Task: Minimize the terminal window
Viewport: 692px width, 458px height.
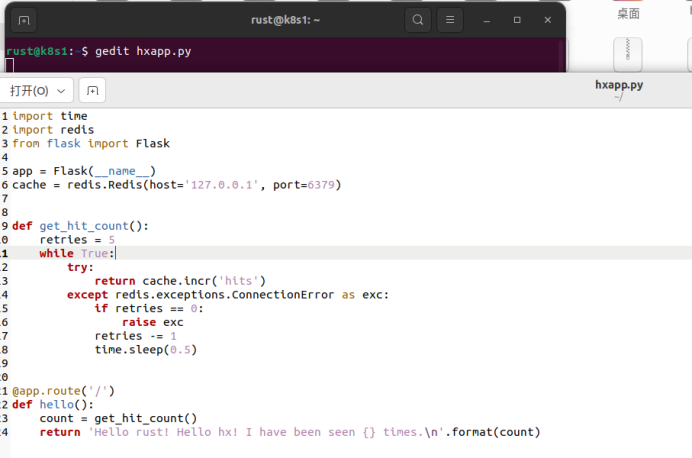Action: tap(487, 20)
